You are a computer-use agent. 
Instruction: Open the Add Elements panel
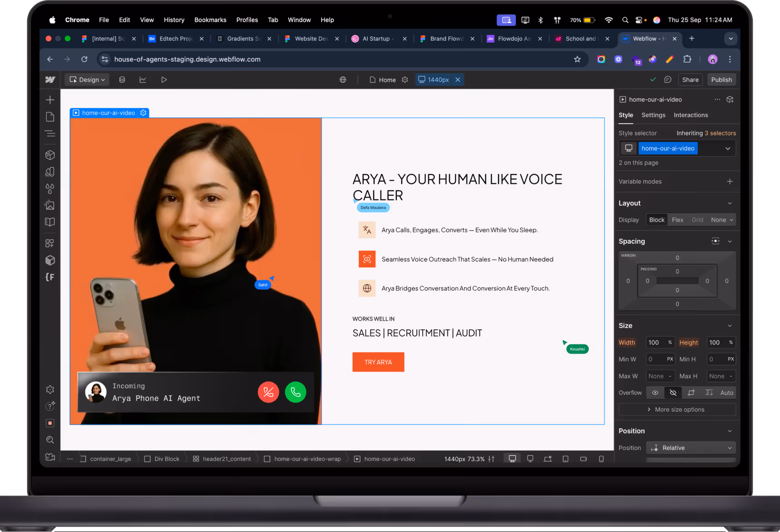click(x=50, y=100)
